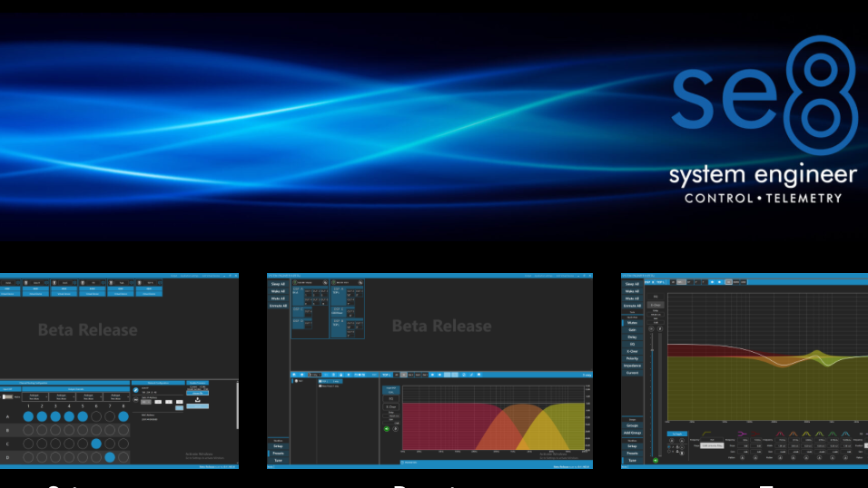Click the firmware download icon in Setup window

[198, 400]
